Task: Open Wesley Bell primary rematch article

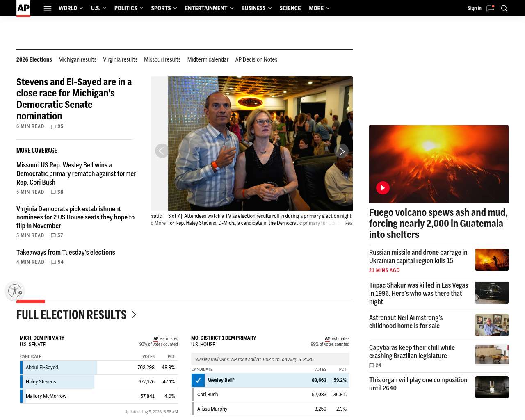Action: coord(76,173)
